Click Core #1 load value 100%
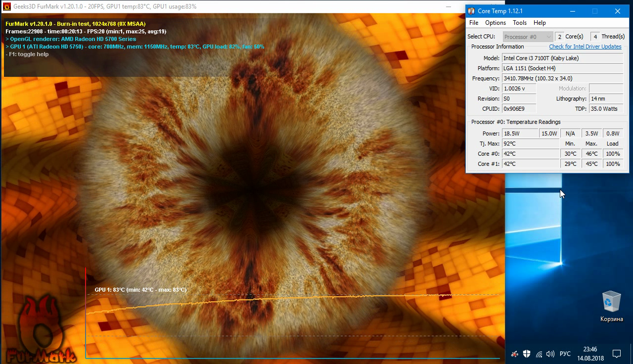 click(613, 164)
